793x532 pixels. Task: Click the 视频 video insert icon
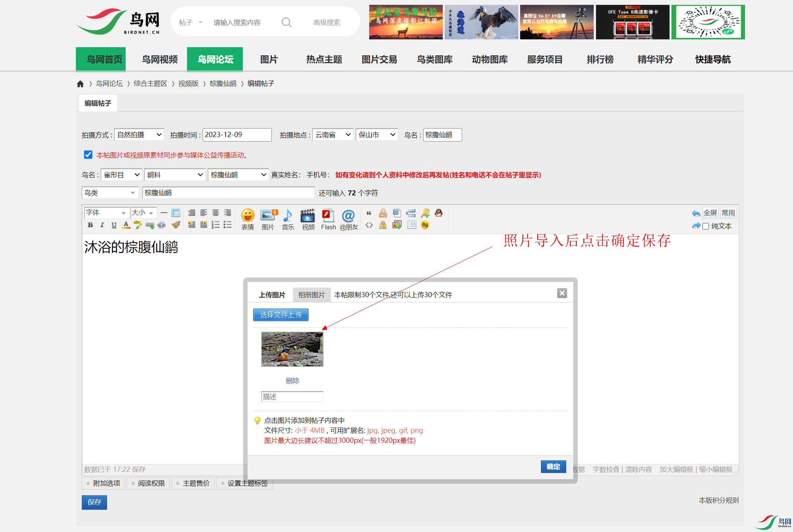pos(308,219)
